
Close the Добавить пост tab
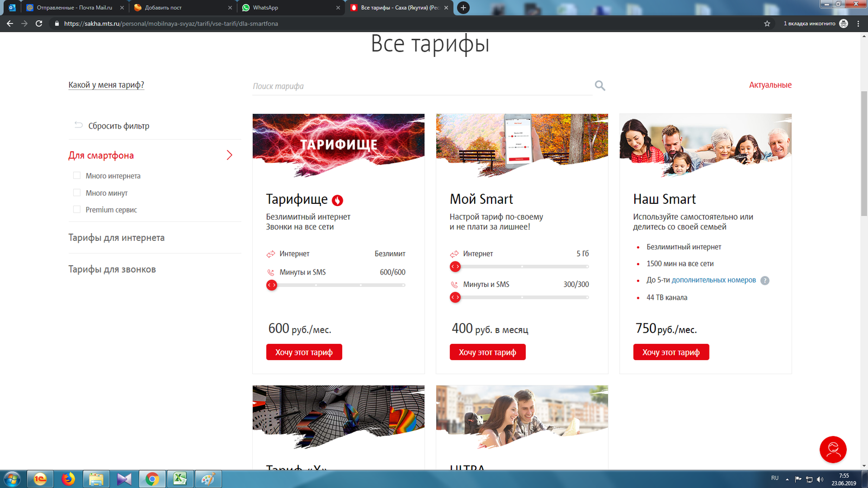[230, 8]
